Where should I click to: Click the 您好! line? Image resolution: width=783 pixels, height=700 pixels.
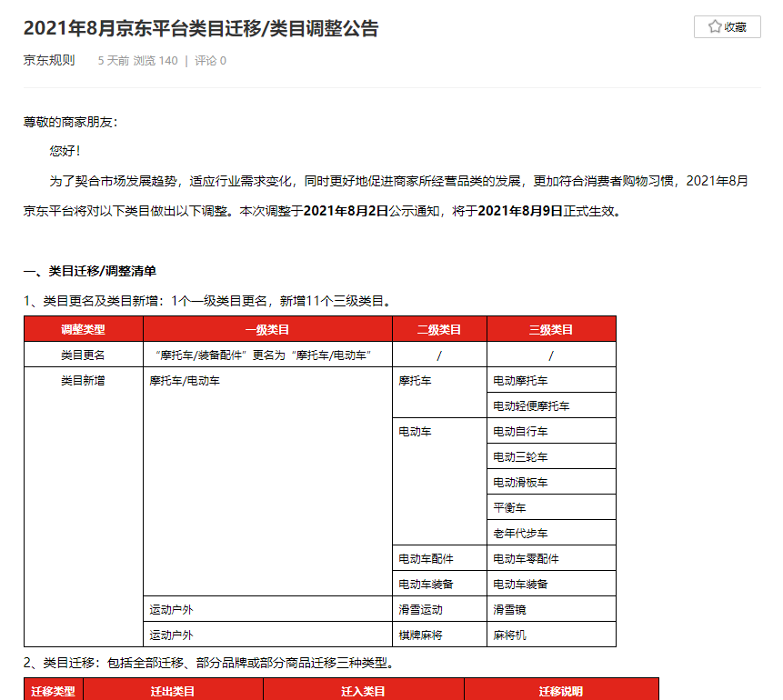tap(65, 151)
